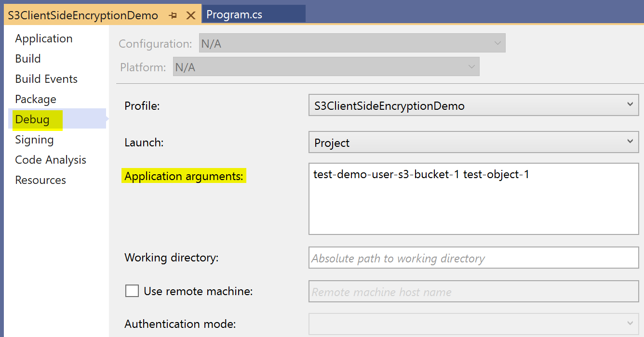This screenshot has height=337, width=644.
Task: Close the S3ClientSideEncryptionDemo properties tab
Action: pos(191,15)
